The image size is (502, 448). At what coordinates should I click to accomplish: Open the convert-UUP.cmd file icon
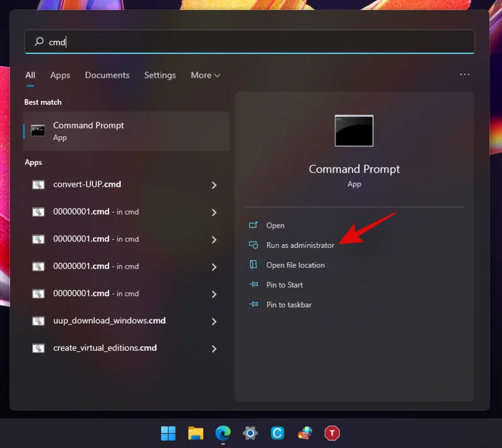coord(38,184)
